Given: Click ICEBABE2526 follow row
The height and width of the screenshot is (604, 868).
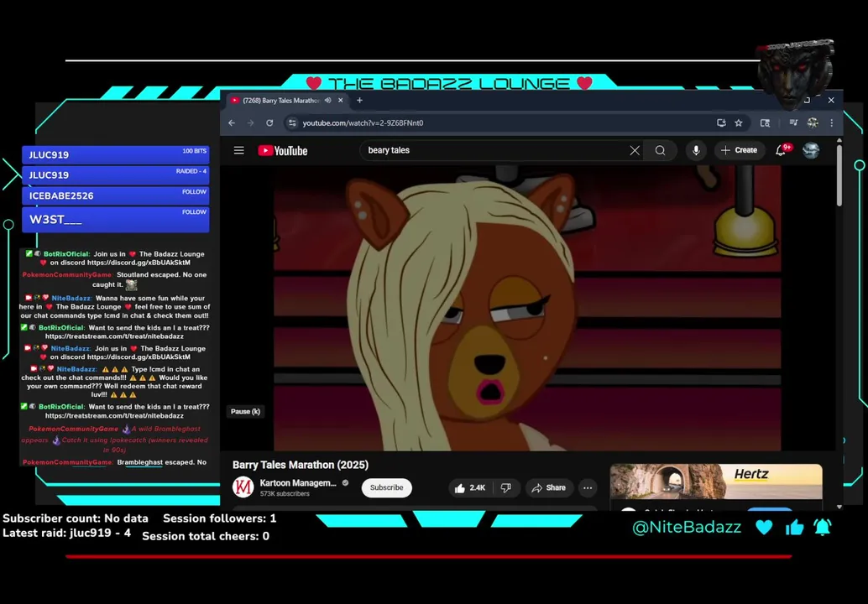Looking at the screenshot, I should pyautogui.click(x=115, y=195).
